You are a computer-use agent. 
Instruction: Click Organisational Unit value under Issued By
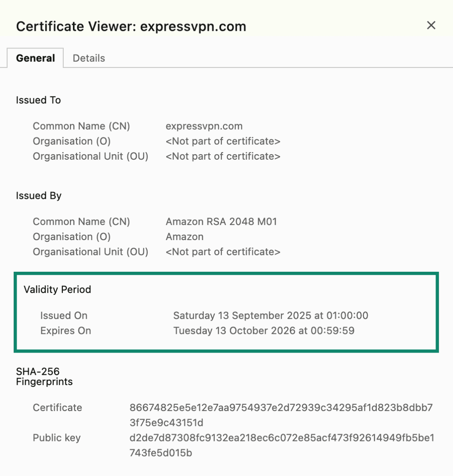tap(223, 252)
